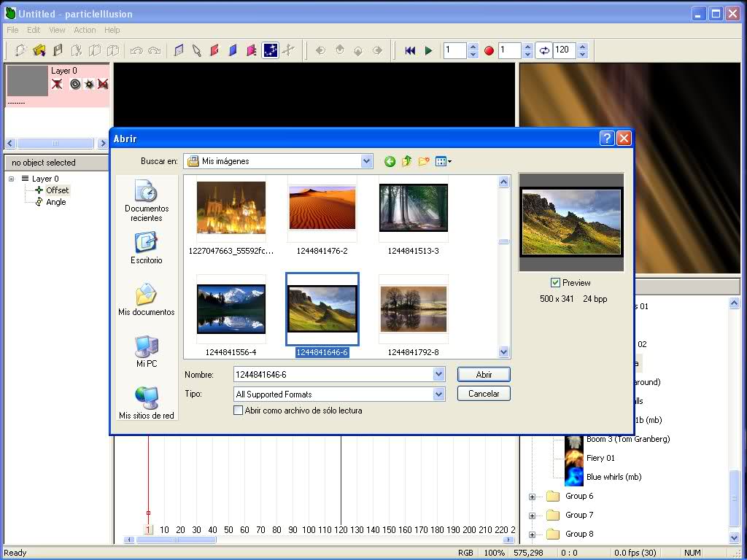Click the grayed left arrow toolbar icon
This screenshot has width=747, height=560.
(x=320, y=50)
